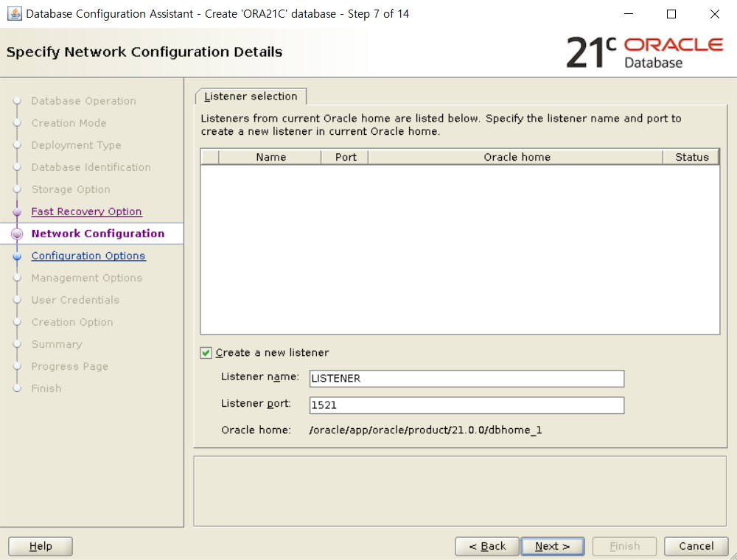The height and width of the screenshot is (560, 737).
Task: Close the Database Configuration Assistant window
Action: (x=714, y=13)
